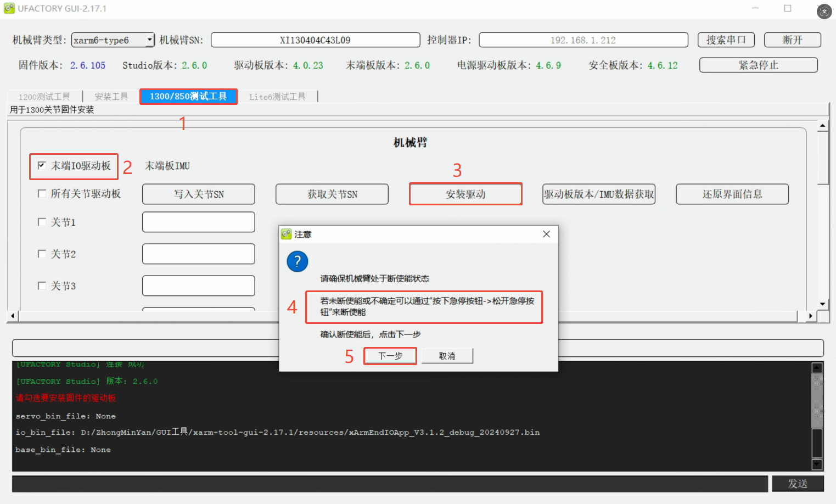Click 下一步 in the dialog
Screen dimensions: 836x504
click(x=390, y=356)
